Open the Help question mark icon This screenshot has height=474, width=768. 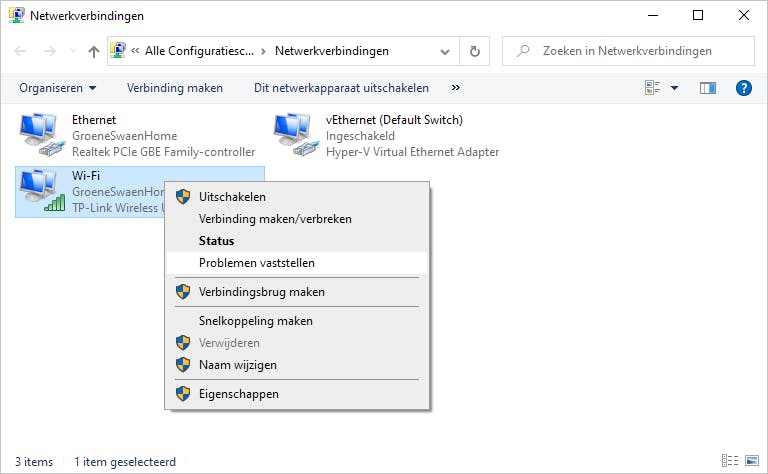pyautogui.click(x=743, y=88)
